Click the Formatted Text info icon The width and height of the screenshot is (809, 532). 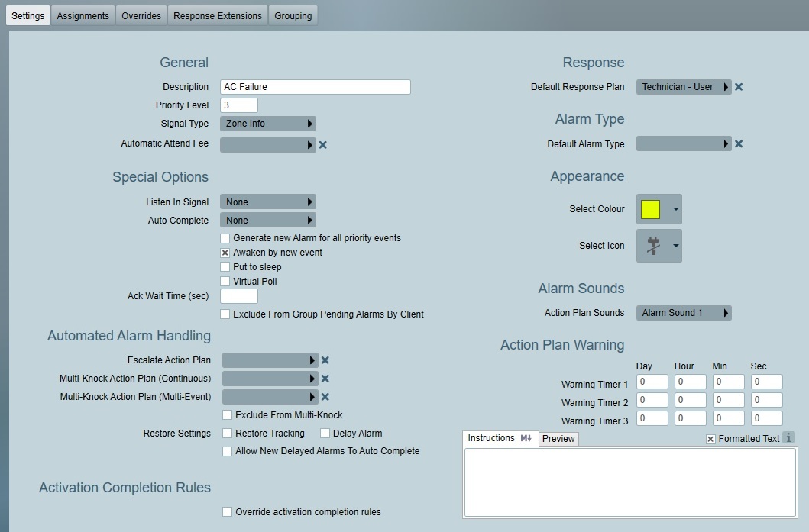click(788, 437)
